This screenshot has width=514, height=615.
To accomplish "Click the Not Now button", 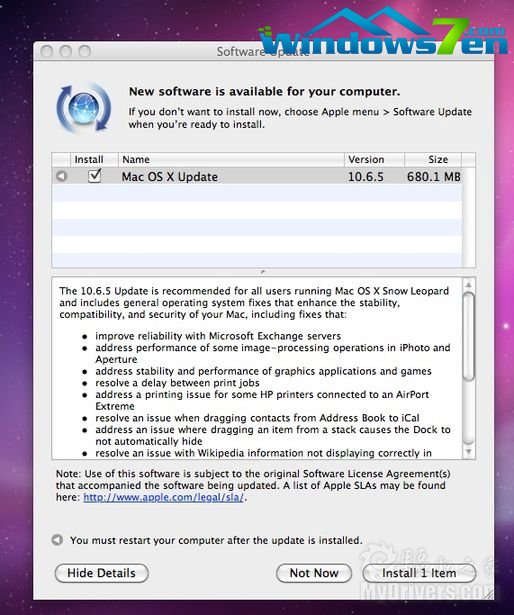I will coord(314,573).
